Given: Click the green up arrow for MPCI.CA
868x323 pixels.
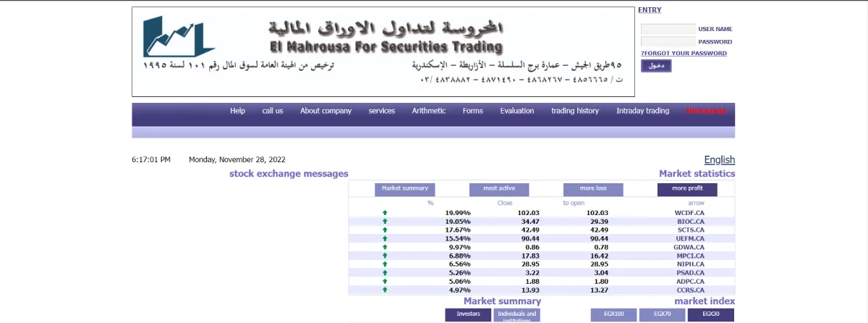Looking at the screenshot, I should pos(385,256).
